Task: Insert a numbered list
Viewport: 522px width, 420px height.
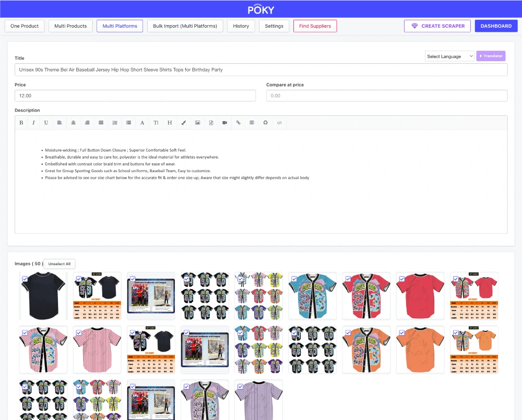Action: pyautogui.click(x=115, y=123)
